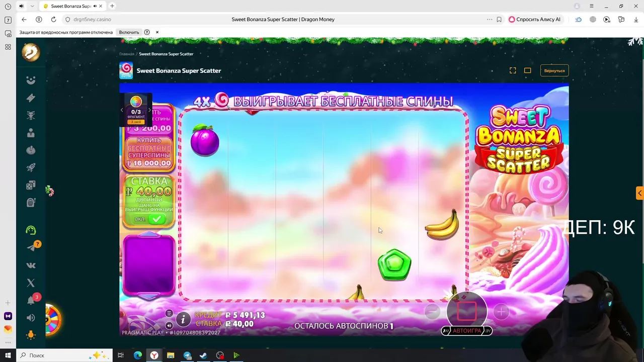Open the Dragon Money logo home
The image size is (644, 362).
pyautogui.click(x=31, y=52)
